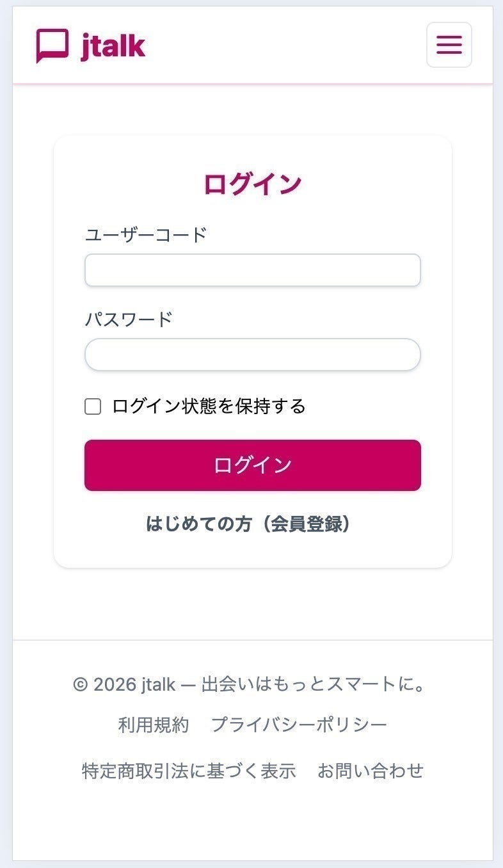This screenshot has width=503, height=868.
Task: Open the はじめての方(会員登録) registration link
Action: (x=248, y=524)
